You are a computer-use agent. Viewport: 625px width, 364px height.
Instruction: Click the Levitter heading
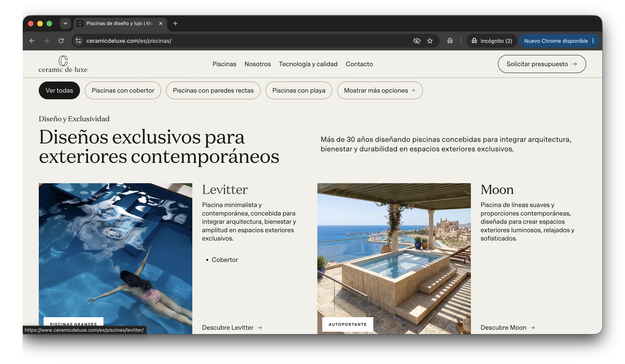225,189
